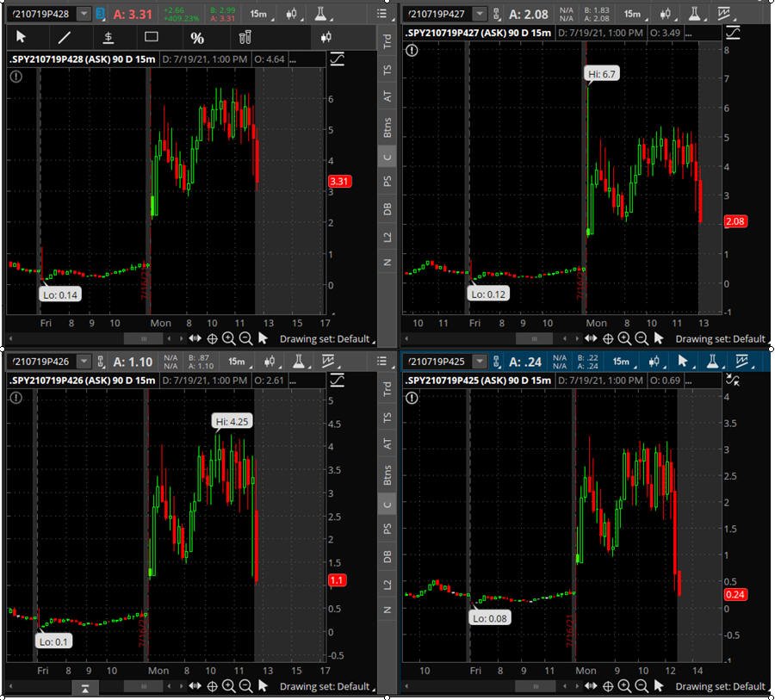Open chart style candle menu in P428 header
Viewport: 775px width, 700px height.
(x=291, y=14)
